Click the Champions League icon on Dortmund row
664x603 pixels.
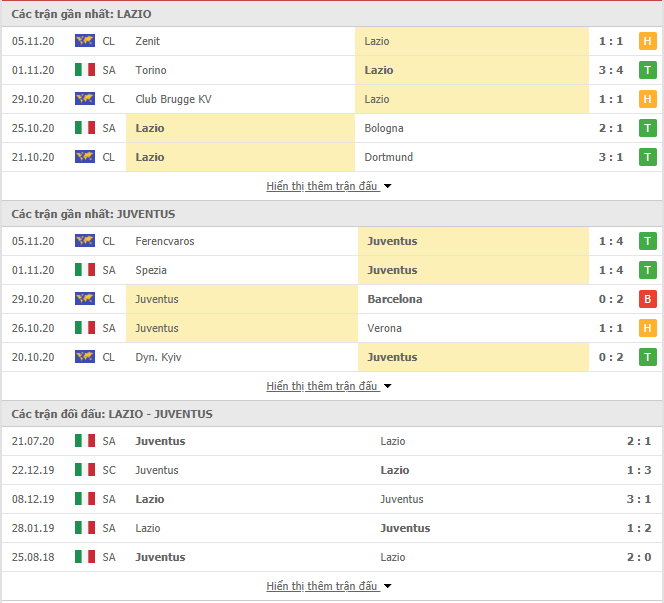click(85, 157)
